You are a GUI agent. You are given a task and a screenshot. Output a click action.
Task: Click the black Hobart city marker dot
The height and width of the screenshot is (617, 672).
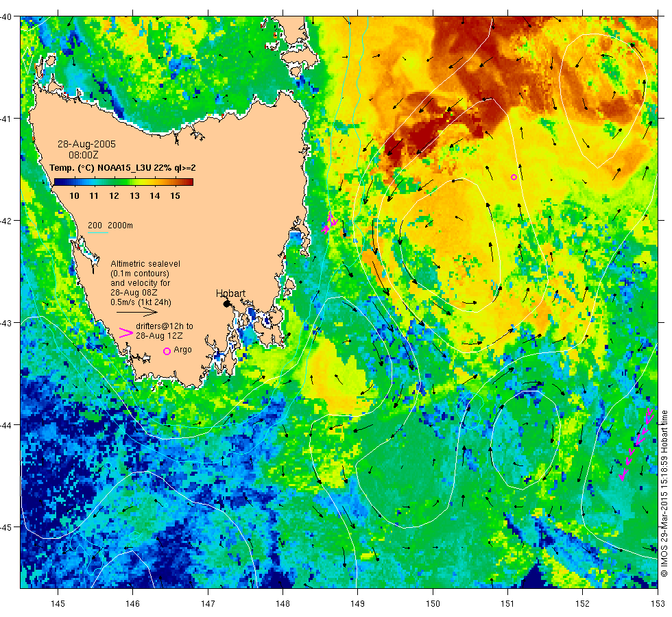coord(227,304)
